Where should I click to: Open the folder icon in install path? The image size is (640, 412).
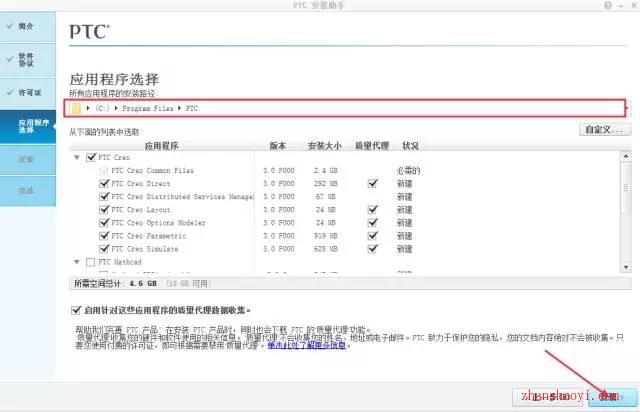[x=76, y=108]
